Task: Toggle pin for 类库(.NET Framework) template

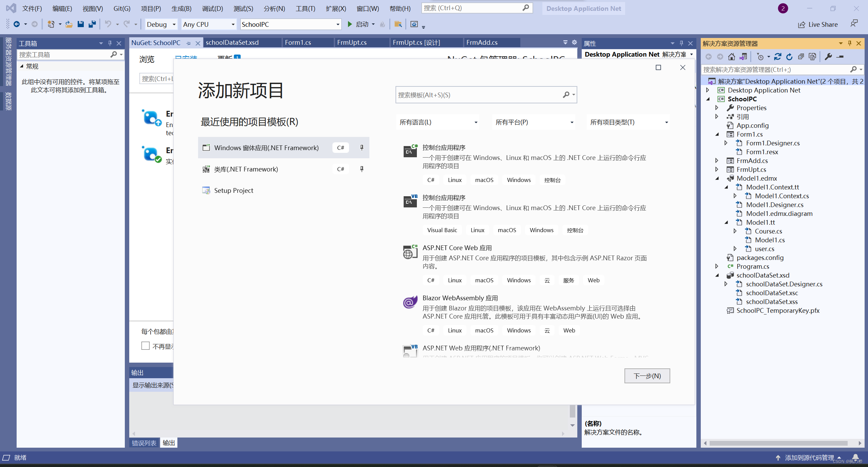Action: coord(362,169)
